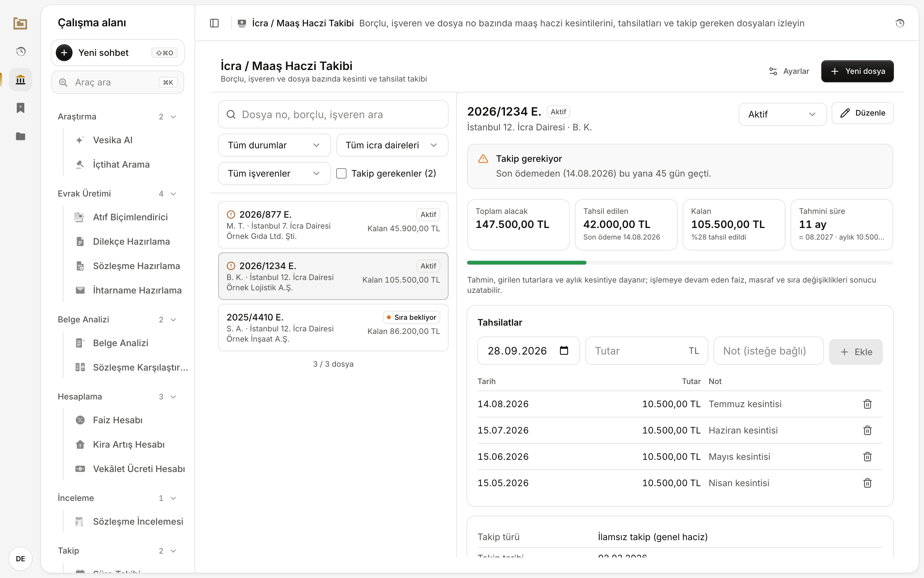Viewport: 924px width, 578px height.
Task: Create a new file with Yeni dosya
Action: (x=858, y=72)
